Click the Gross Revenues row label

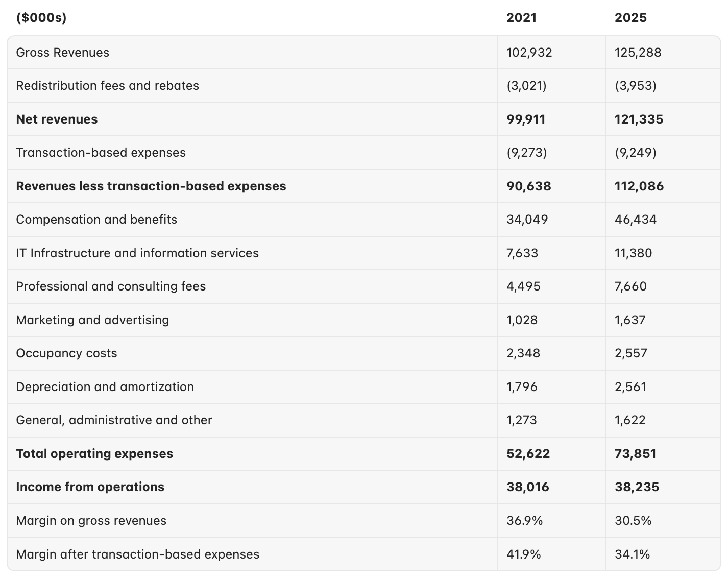[62, 53]
